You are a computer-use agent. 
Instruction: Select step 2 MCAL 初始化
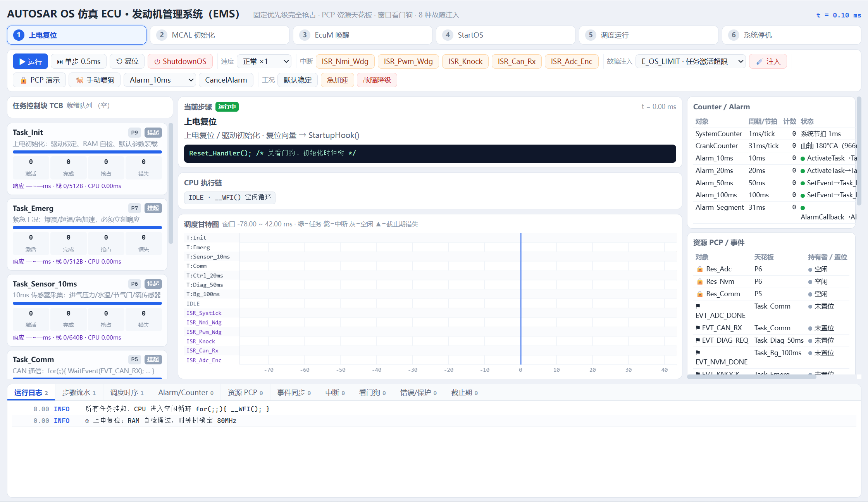[x=220, y=35]
